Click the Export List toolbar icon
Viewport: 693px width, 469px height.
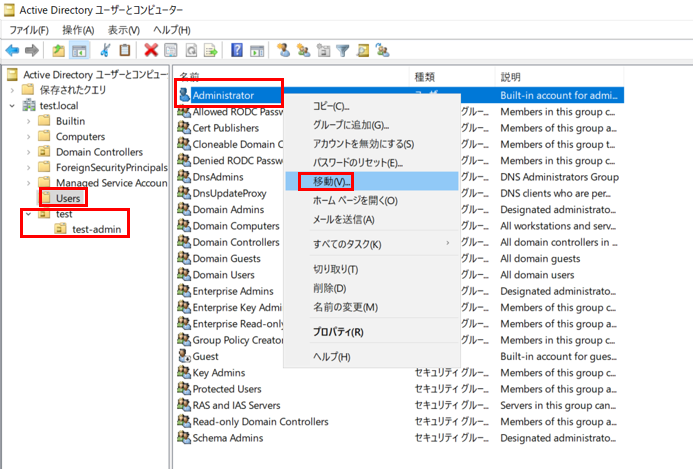tap(211, 50)
